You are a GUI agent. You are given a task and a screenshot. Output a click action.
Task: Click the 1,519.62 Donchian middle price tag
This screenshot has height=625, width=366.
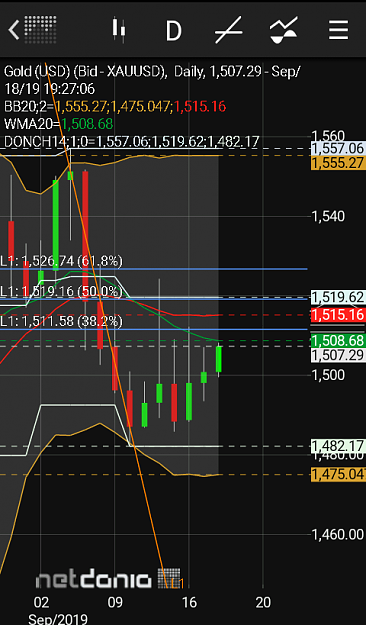click(338, 297)
